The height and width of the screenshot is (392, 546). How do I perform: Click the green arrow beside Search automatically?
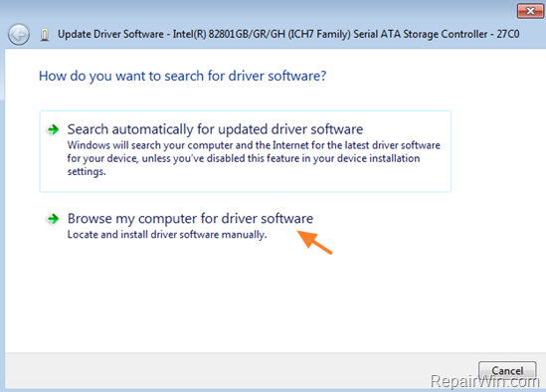54,129
